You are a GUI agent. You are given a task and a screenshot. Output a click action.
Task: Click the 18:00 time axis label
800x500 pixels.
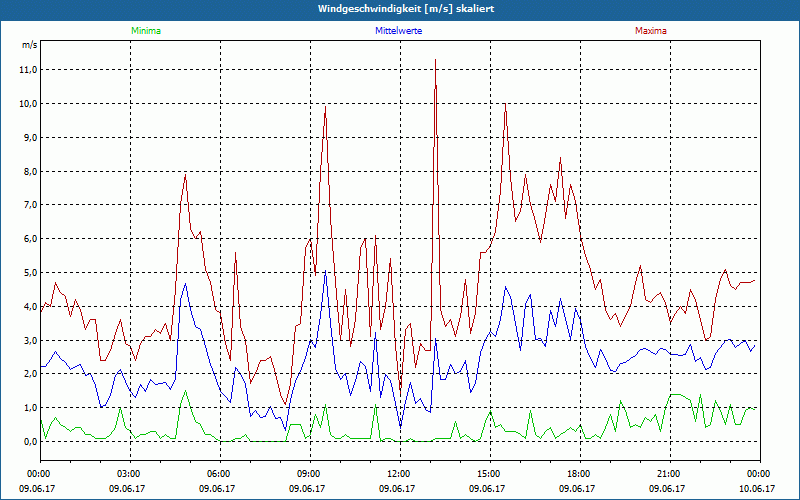coord(581,474)
